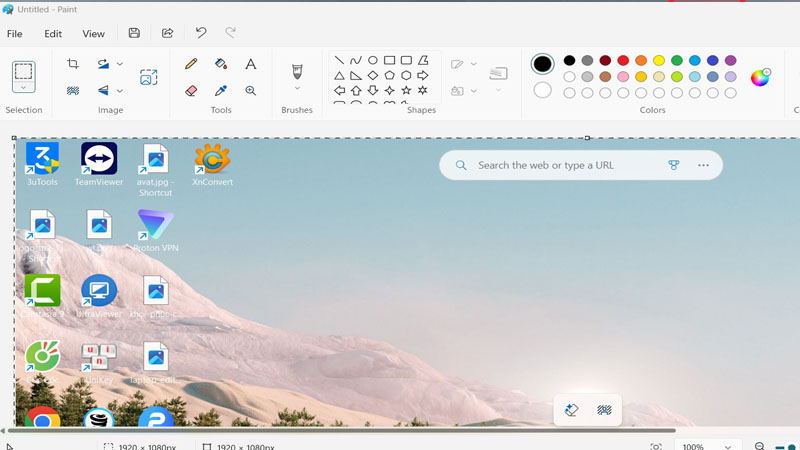Expand the Rotate options dropdown
This screenshot has width=800, height=450.
click(x=120, y=64)
